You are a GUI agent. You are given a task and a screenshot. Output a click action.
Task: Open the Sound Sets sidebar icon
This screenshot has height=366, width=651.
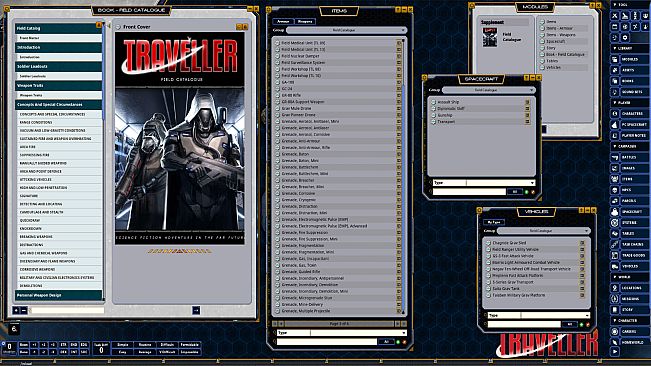(615, 92)
